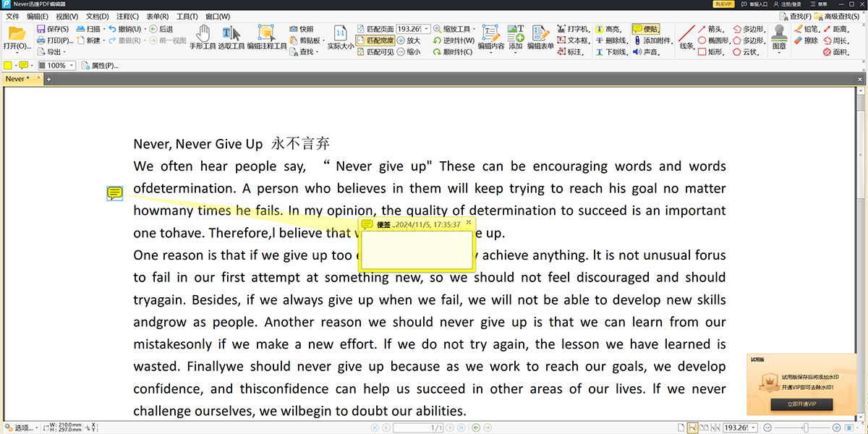Choose the Highlight (高亮) text tool

608,29
